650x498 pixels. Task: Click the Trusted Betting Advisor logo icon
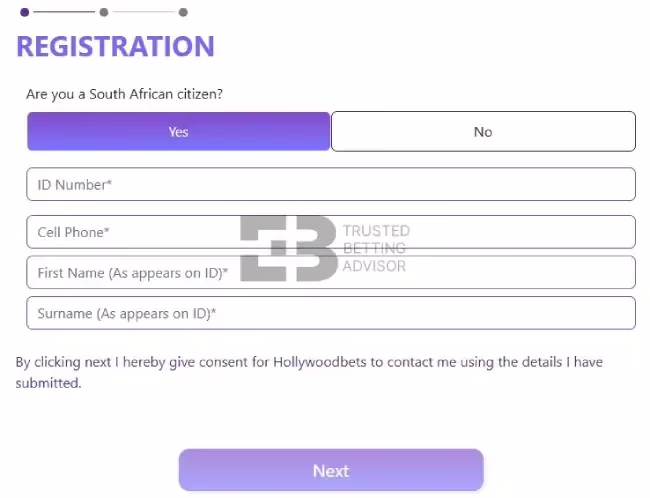coord(288,248)
